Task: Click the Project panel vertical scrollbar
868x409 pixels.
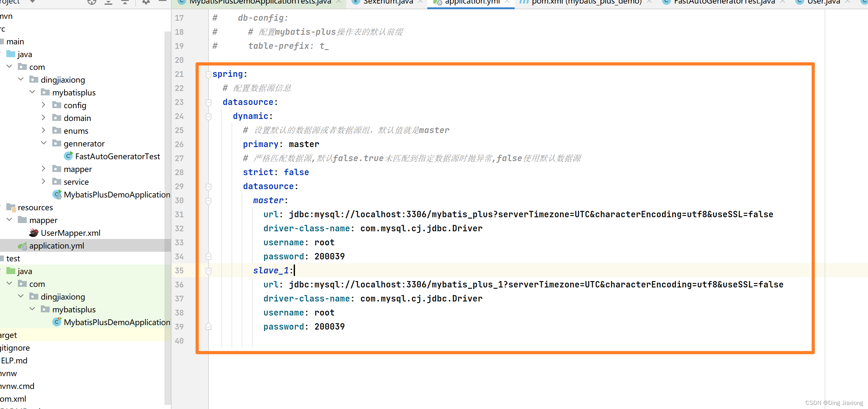Action: click(167, 218)
